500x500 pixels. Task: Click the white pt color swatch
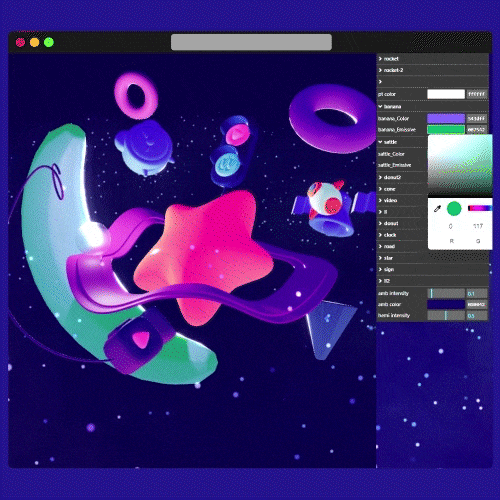pos(446,94)
